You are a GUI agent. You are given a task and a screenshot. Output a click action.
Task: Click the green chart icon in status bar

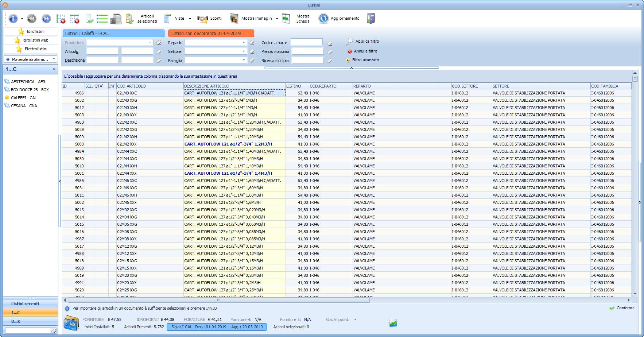tap(393, 323)
